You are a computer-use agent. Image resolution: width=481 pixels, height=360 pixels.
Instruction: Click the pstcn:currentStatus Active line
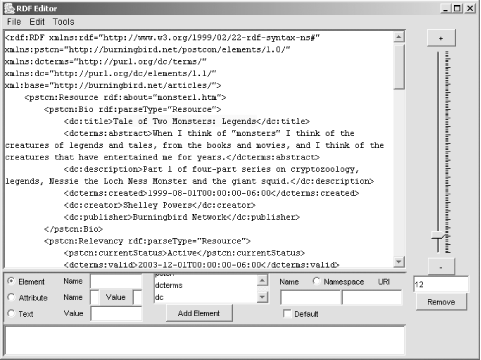point(184,253)
